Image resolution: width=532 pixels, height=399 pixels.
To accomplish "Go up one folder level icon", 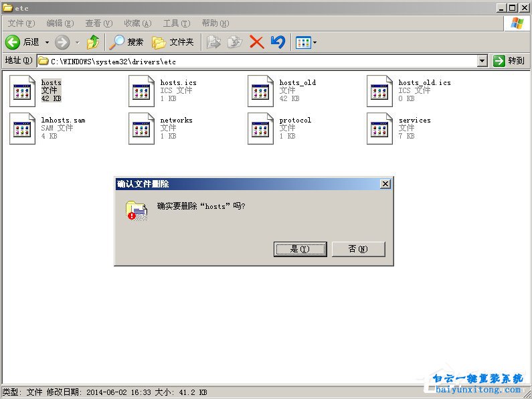I will [93, 42].
